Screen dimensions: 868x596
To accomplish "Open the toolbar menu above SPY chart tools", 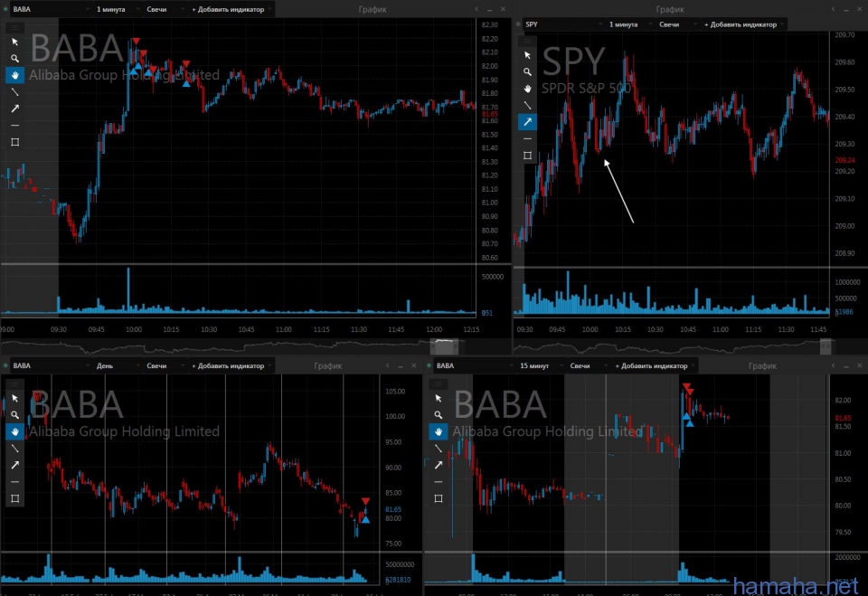I will (527, 41).
